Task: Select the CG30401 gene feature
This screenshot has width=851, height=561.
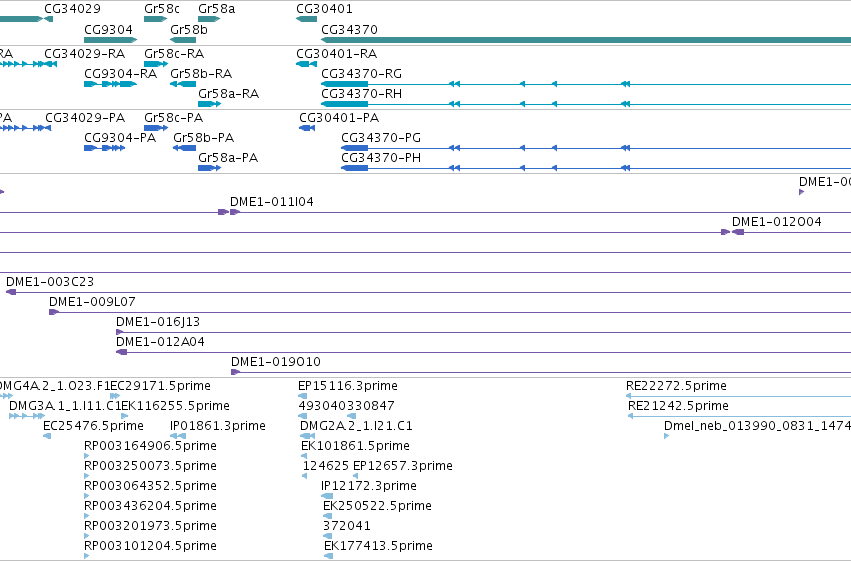Action: click(307, 19)
